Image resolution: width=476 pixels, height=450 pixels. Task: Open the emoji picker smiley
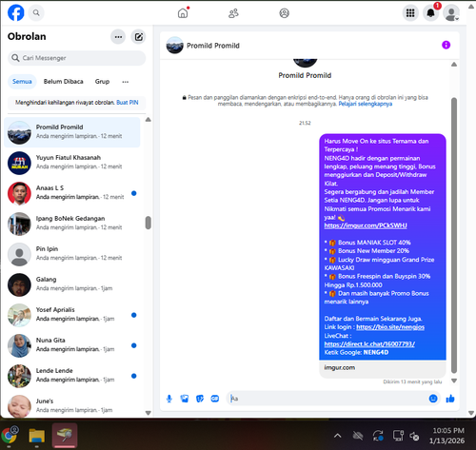tap(433, 399)
